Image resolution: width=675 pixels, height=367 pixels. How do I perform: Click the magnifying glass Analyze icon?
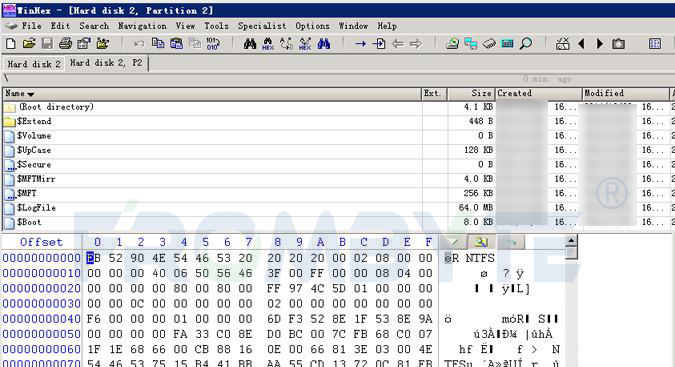pyautogui.click(x=526, y=43)
